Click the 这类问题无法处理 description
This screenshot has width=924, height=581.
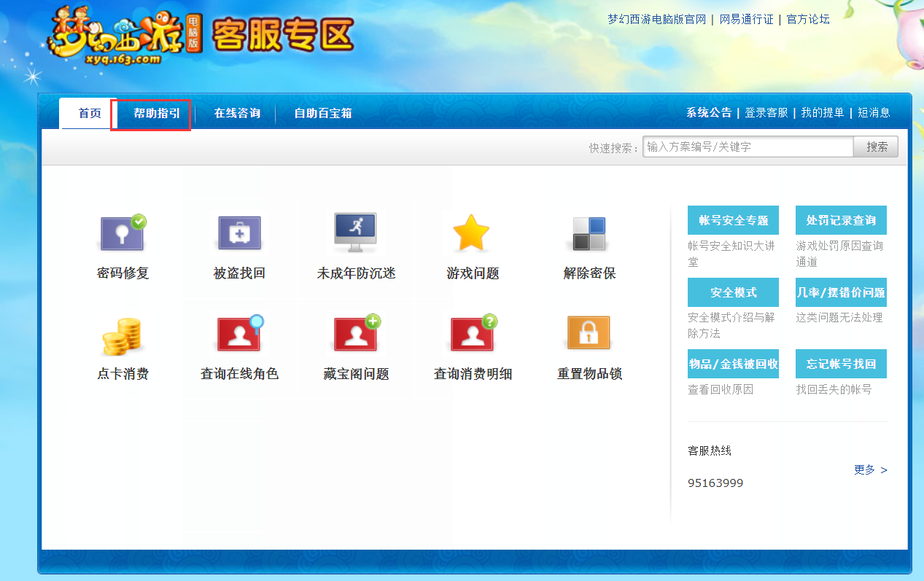click(x=839, y=318)
